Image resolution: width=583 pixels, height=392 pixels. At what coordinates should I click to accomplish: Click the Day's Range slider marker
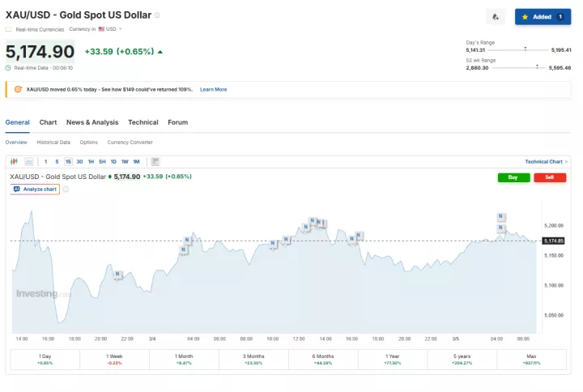[x=526, y=49]
